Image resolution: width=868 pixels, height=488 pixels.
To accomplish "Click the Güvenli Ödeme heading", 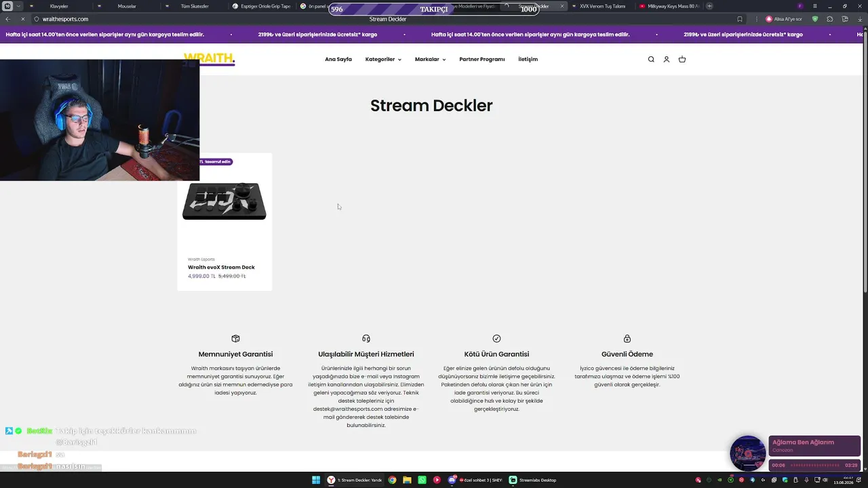I will tap(627, 354).
